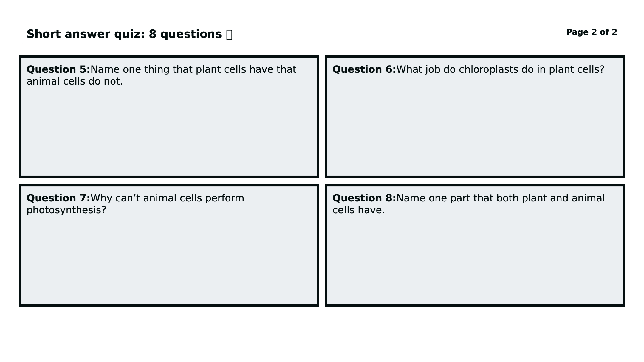Click the blank answer area in Question 7 box
Image resolution: width=644 pixels, height=362 pixels.
click(x=169, y=259)
